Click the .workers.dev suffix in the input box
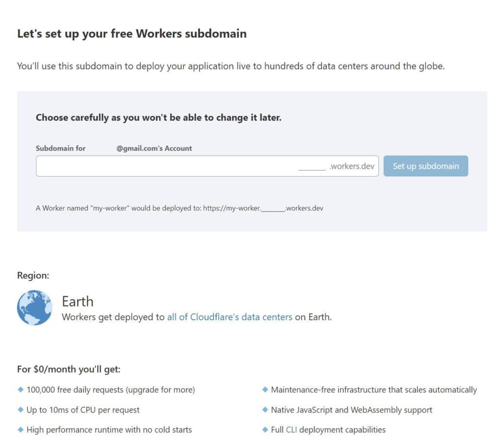This screenshot has width=498, height=448. 352,166
